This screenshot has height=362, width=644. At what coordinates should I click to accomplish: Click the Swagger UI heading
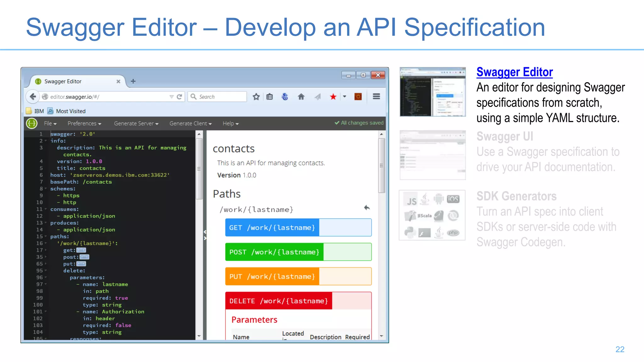(505, 136)
